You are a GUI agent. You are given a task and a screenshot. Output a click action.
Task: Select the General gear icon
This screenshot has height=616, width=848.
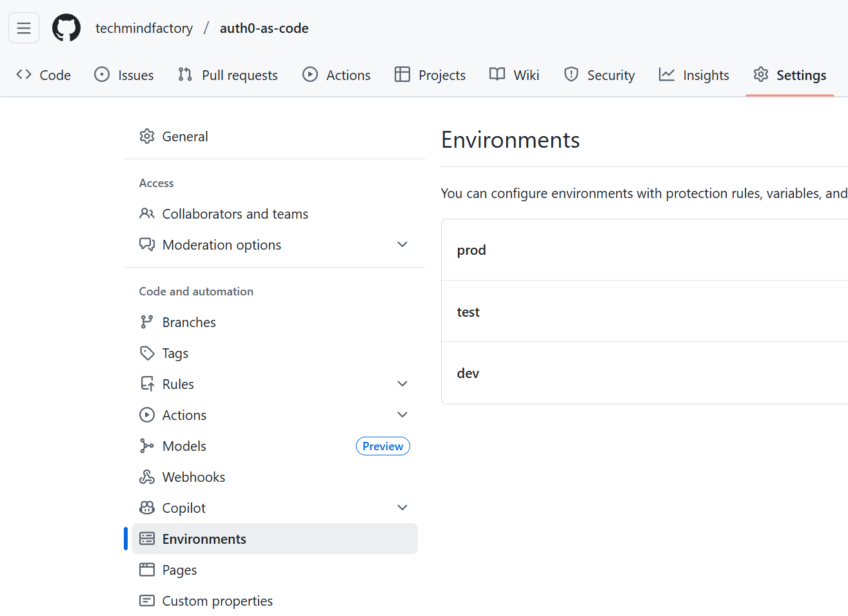tap(147, 136)
